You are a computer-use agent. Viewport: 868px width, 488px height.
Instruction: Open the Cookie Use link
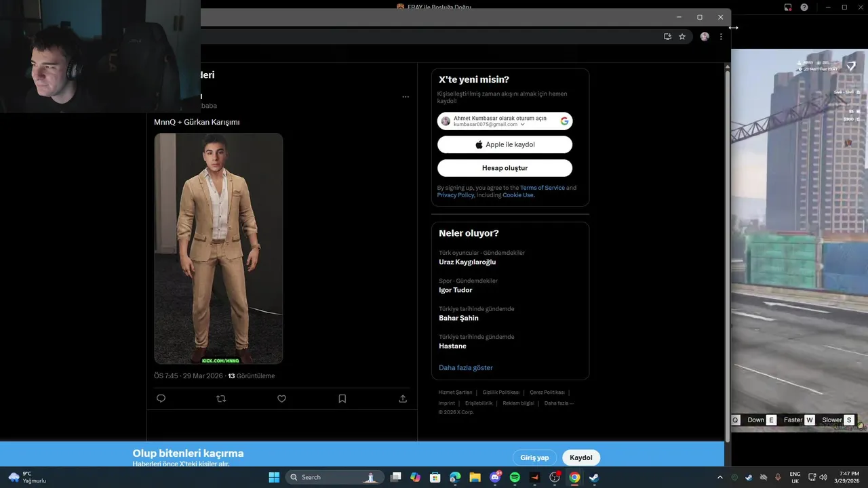[x=518, y=195]
